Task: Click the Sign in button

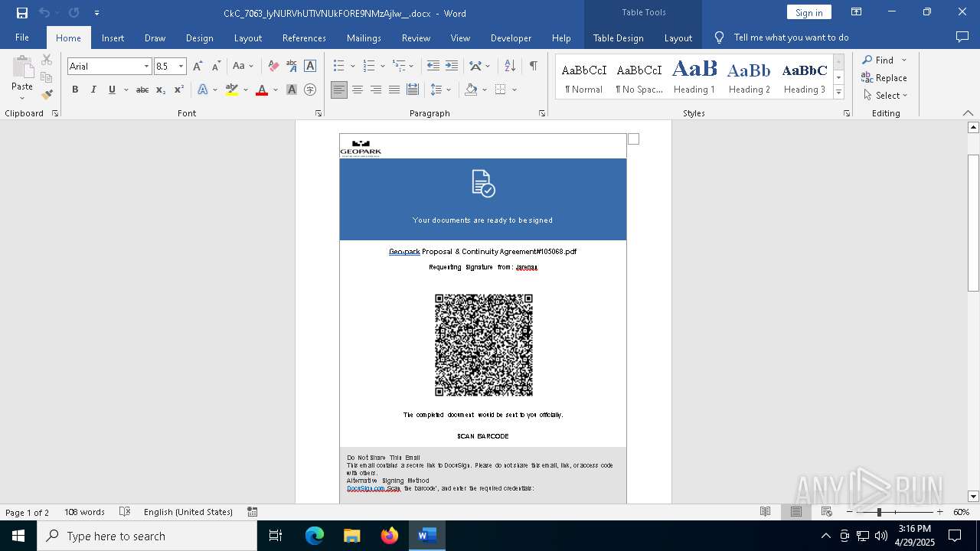Action: [808, 12]
